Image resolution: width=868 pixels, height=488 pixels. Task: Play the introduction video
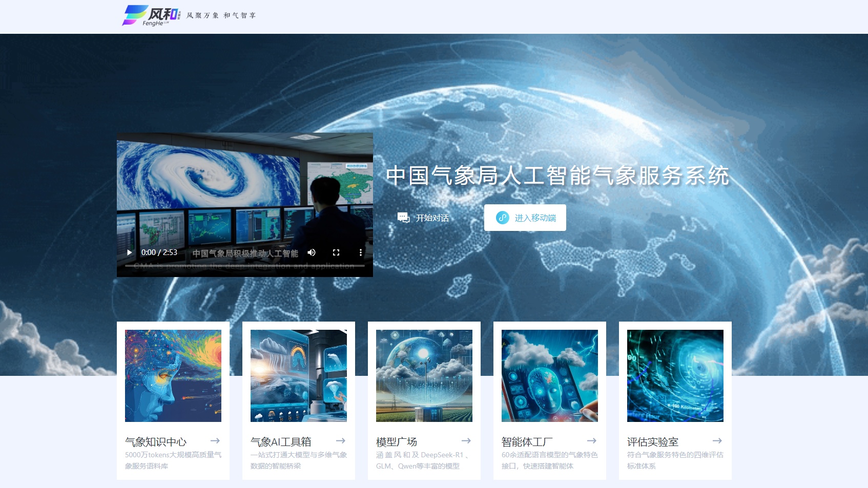[x=129, y=252]
